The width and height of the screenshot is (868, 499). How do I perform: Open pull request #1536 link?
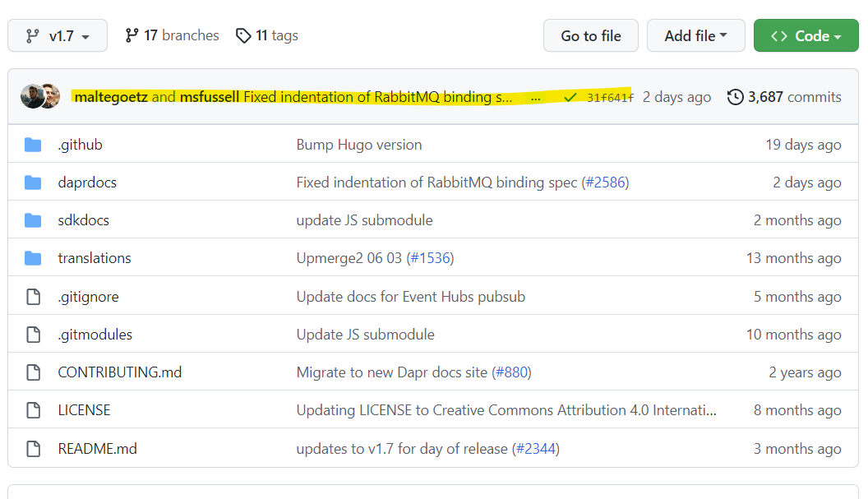(430, 258)
